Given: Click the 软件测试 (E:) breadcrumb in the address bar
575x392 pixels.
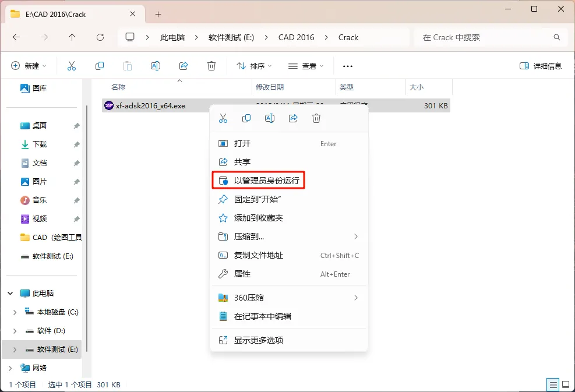Looking at the screenshot, I should pyautogui.click(x=231, y=37).
